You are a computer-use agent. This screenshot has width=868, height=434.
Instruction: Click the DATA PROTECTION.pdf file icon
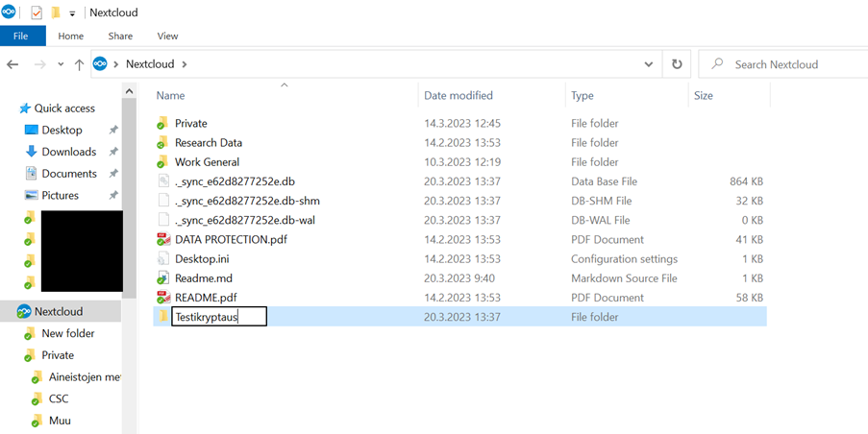tap(163, 239)
